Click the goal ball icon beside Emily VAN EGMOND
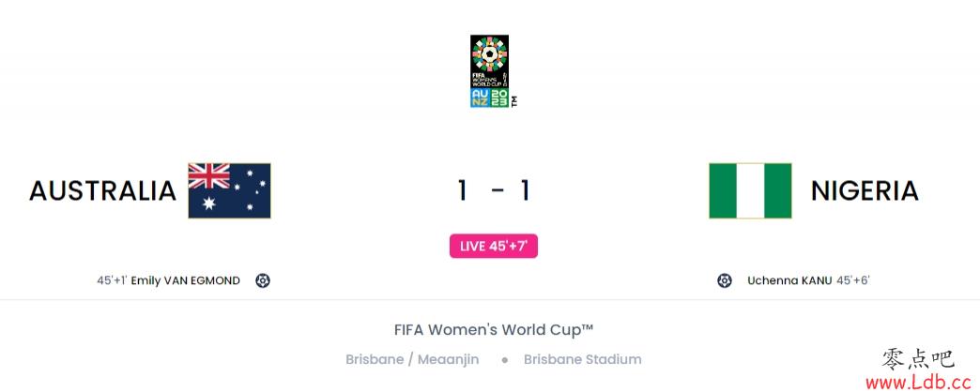Viewport: 980px width, 392px height. [x=263, y=281]
